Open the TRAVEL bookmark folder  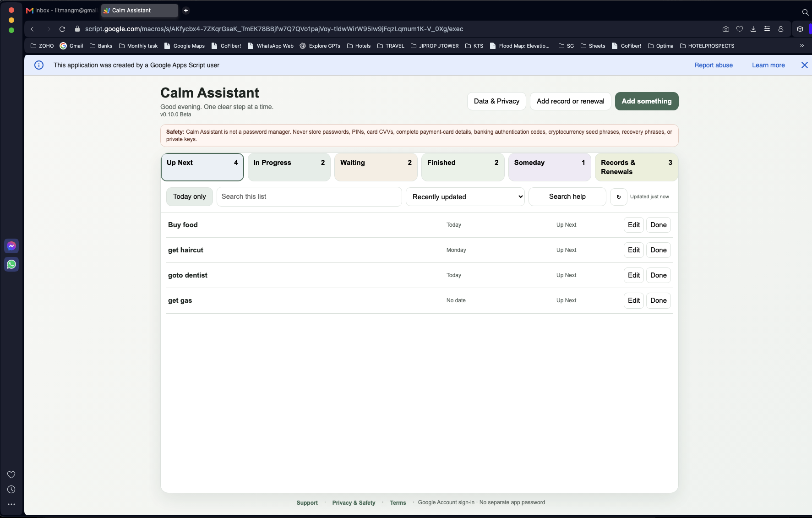[x=391, y=46]
